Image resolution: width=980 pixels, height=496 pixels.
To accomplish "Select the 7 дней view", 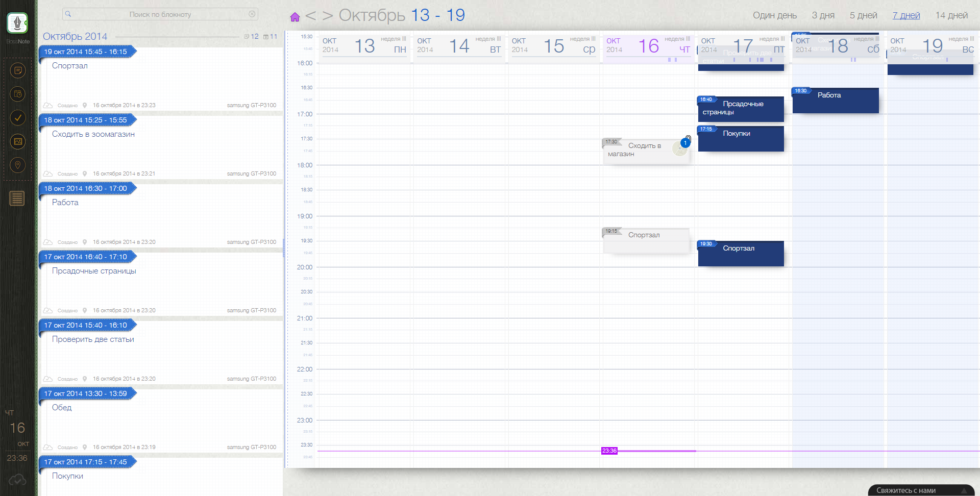I will tap(906, 15).
